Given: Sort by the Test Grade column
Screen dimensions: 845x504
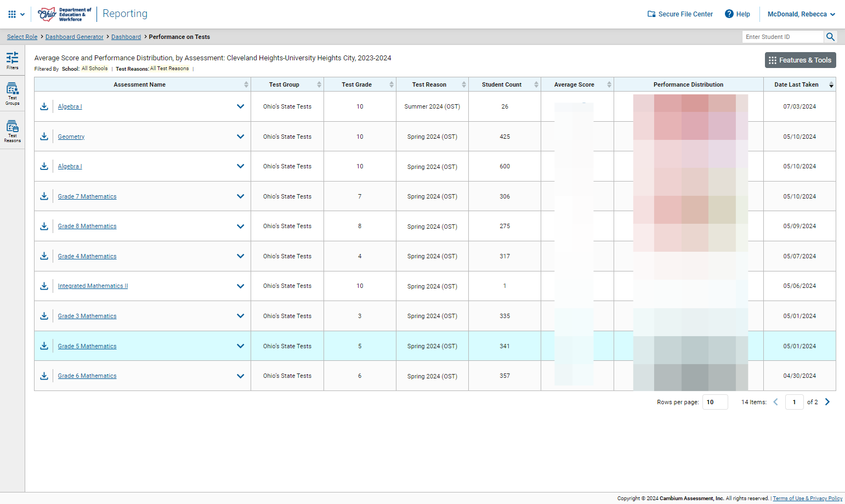Looking at the screenshot, I should (392, 84).
